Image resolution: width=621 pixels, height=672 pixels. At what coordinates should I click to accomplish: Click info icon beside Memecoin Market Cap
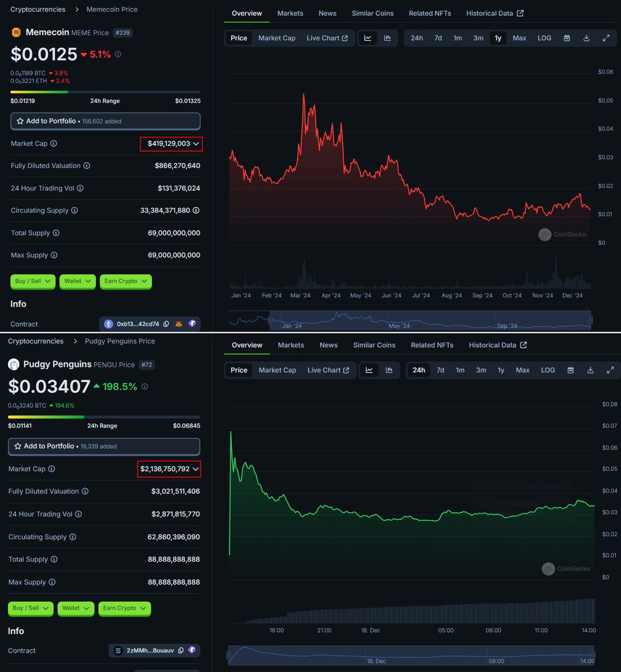54,144
